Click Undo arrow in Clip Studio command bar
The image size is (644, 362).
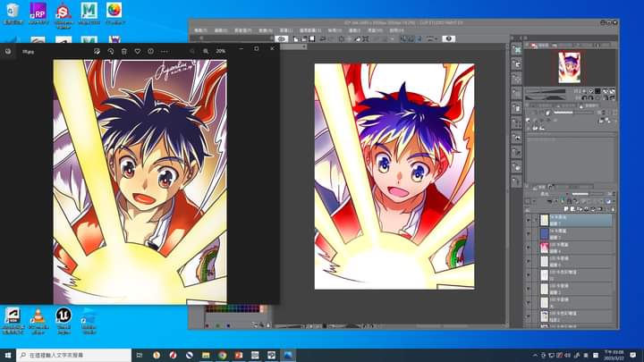[x=323, y=39]
